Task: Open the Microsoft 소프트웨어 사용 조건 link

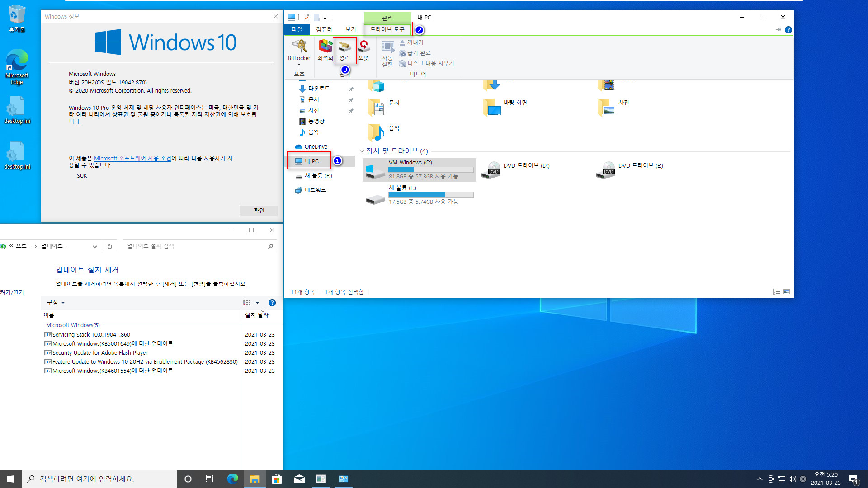Action: [x=132, y=158]
